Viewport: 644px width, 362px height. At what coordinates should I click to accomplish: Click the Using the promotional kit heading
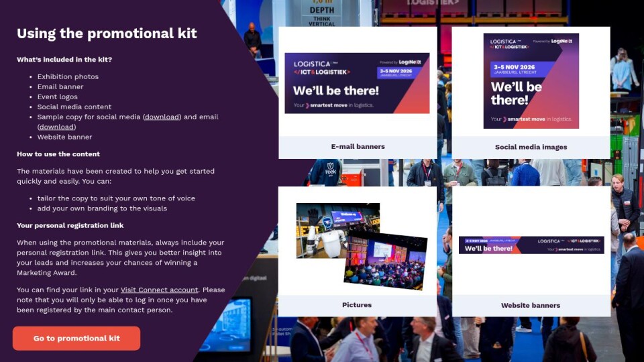(x=107, y=34)
